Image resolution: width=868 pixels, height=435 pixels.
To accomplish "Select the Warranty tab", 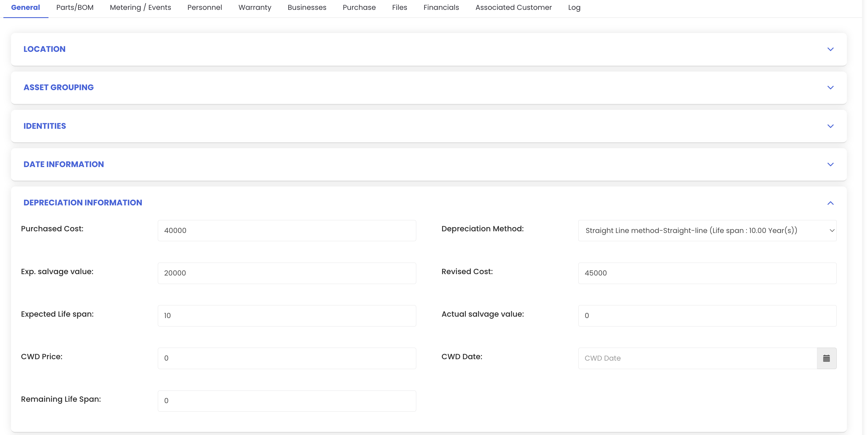I will [255, 7].
